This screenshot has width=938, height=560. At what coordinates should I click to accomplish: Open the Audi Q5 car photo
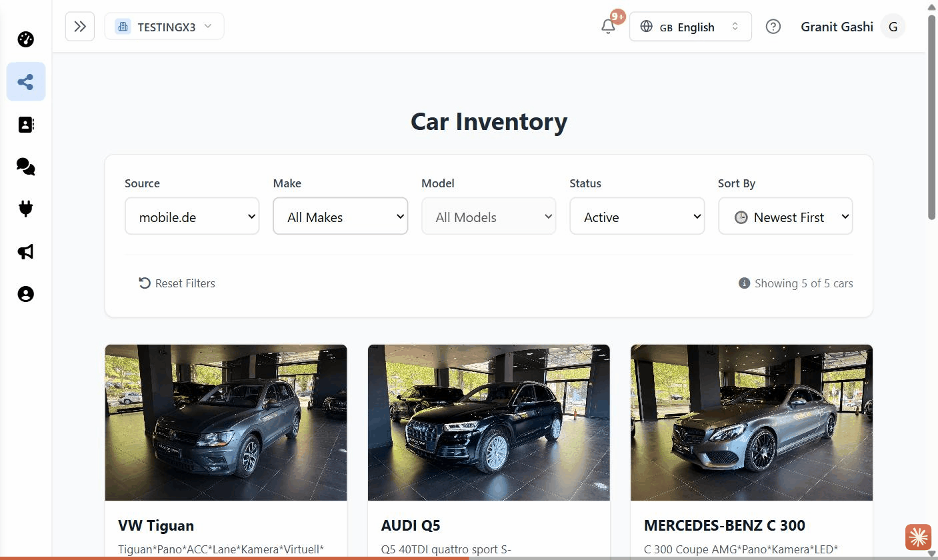click(x=489, y=423)
